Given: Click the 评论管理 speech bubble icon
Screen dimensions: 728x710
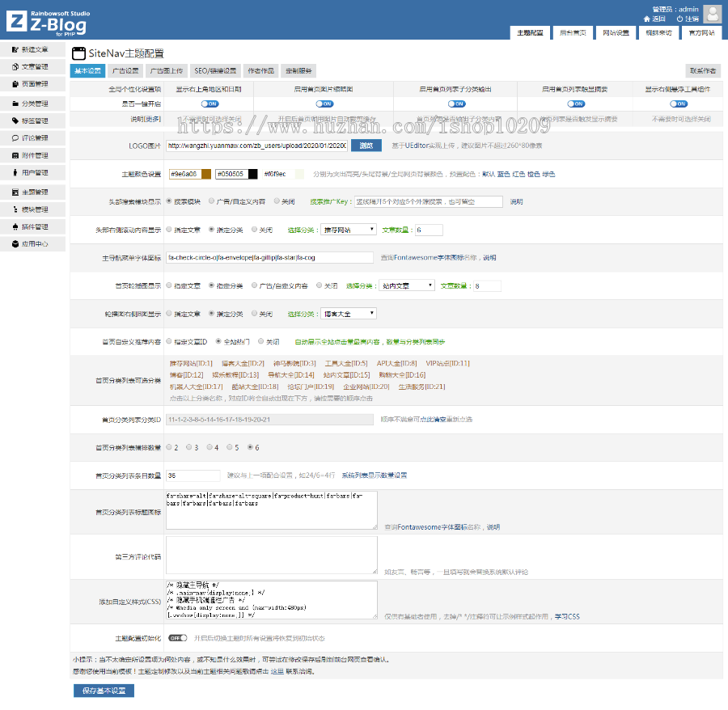Looking at the screenshot, I should [x=15, y=138].
